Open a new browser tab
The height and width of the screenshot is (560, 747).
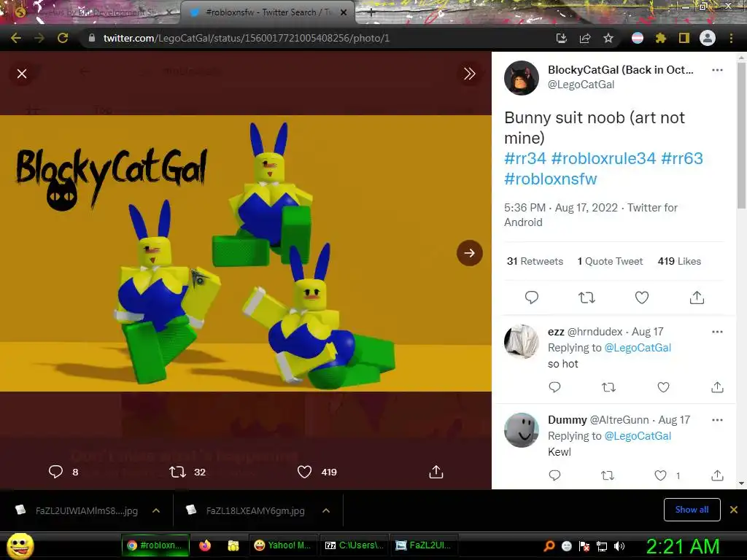point(371,13)
